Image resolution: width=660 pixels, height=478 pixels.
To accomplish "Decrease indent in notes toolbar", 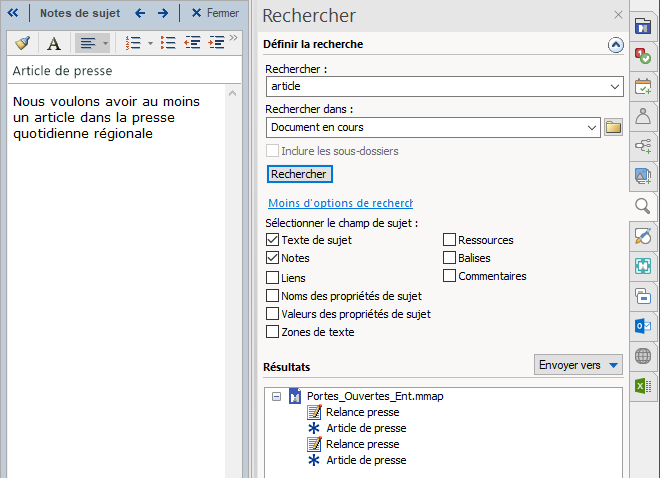I will pyautogui.click(x=192, y=43).
